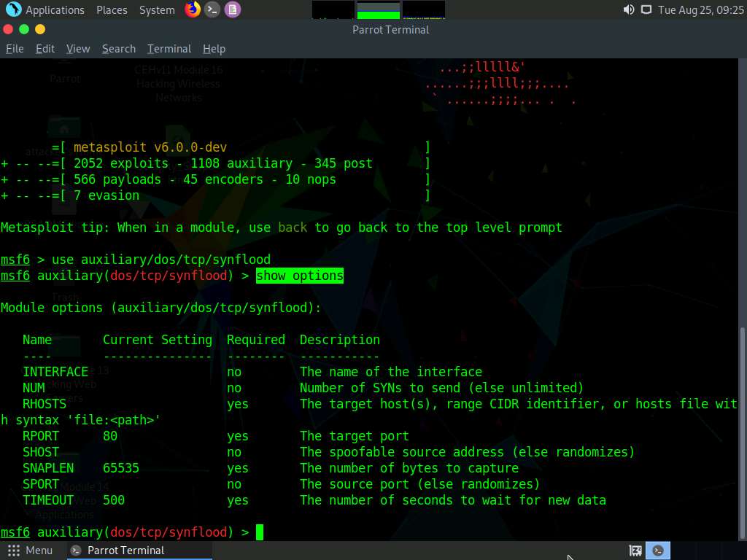Click the Parrot logo icon in top panel
Viewport: 747px width, 560px height.
13,9
